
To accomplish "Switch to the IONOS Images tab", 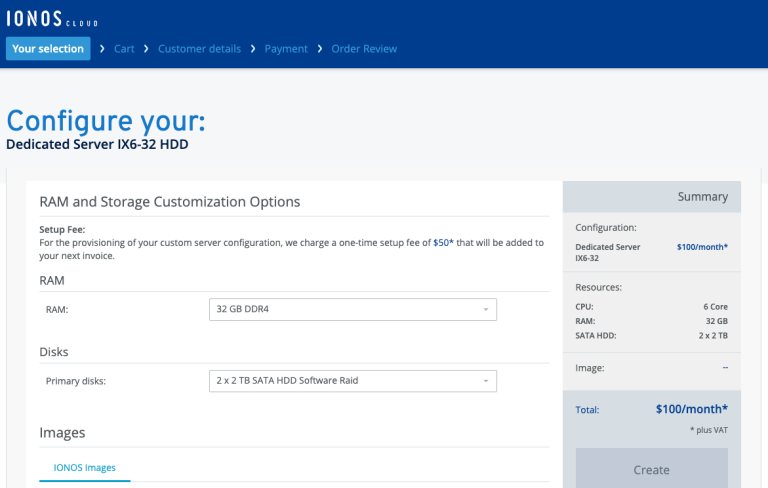I will click(x=84, y=467).
